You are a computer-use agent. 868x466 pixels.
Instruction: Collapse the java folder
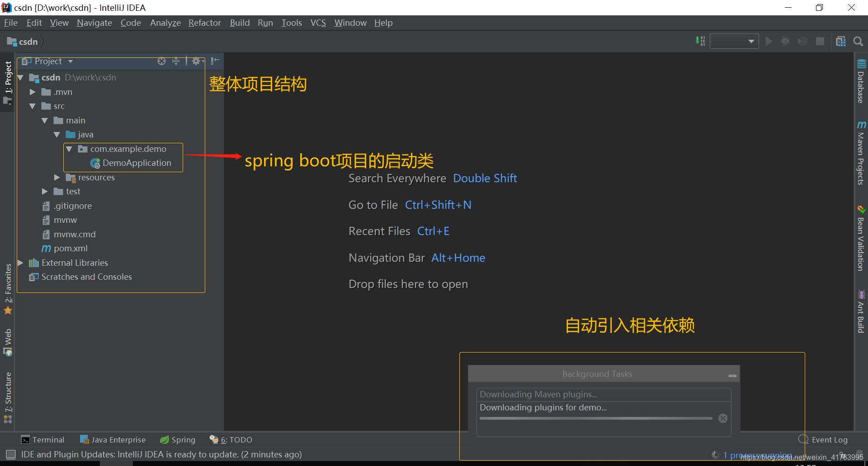coord(57,135)
